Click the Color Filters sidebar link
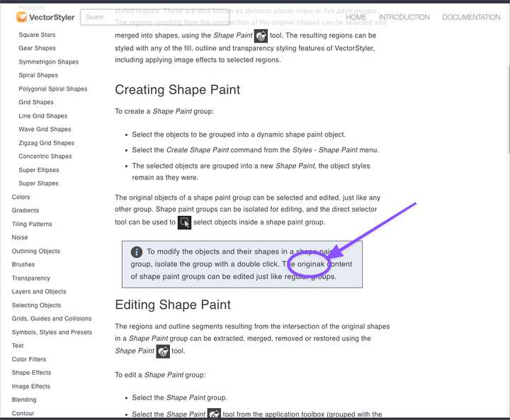Screen dimensions: 510x420 pos(29,359)
